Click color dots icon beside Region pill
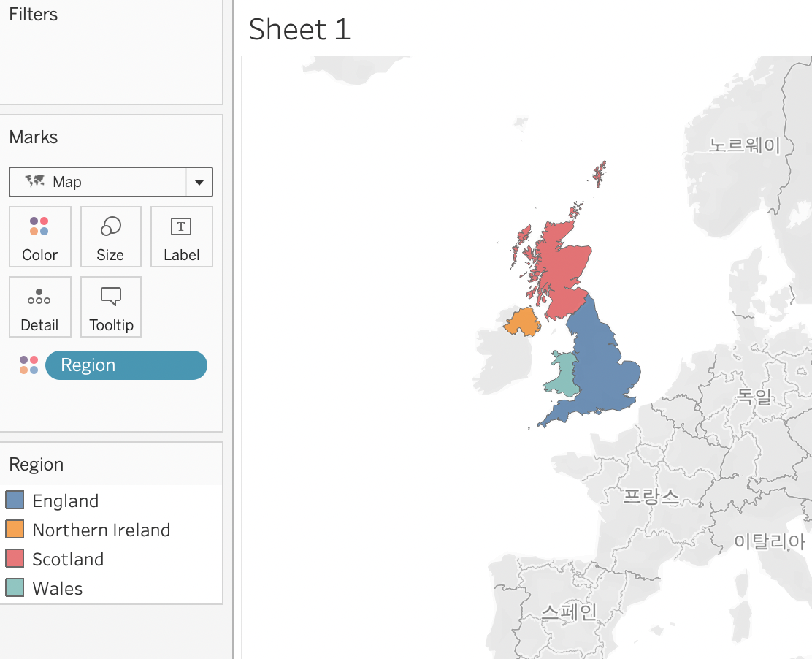 [29, 365]
